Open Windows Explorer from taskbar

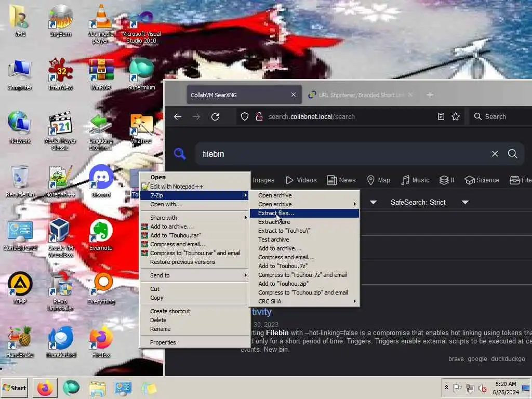[97, 388]
